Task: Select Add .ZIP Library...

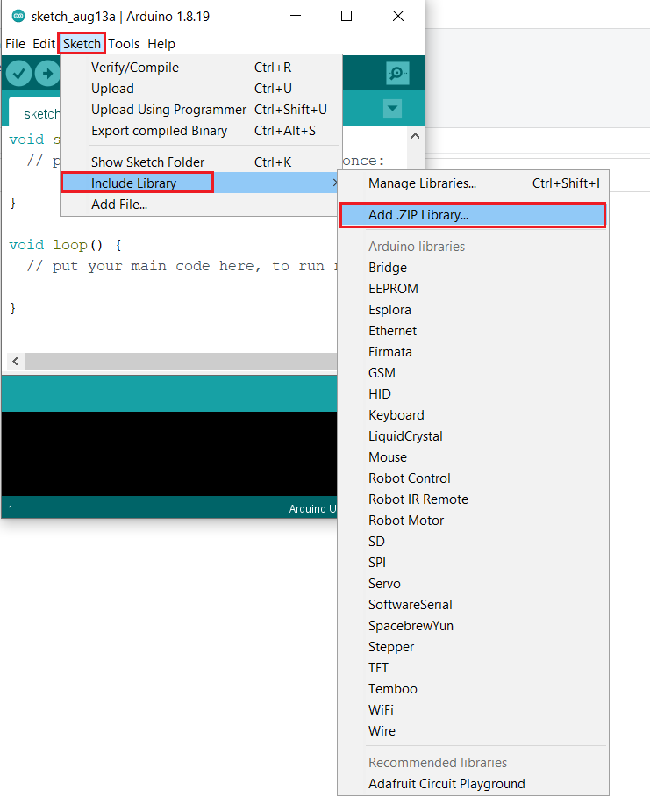Action: coord(473,215)
